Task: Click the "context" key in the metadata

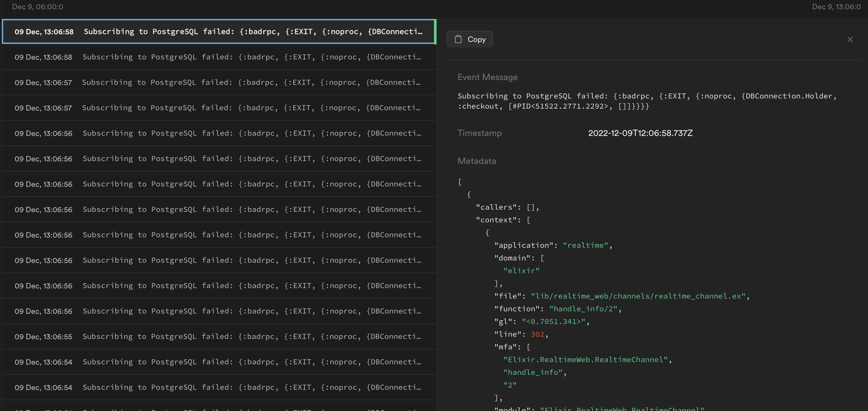Action: point(496,220)
